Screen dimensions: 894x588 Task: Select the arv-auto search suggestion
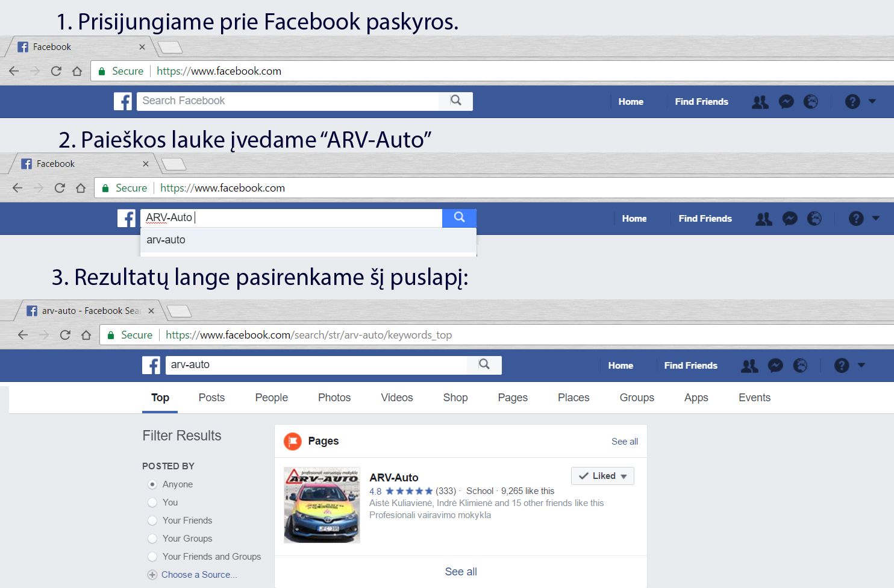click(308, 240)
